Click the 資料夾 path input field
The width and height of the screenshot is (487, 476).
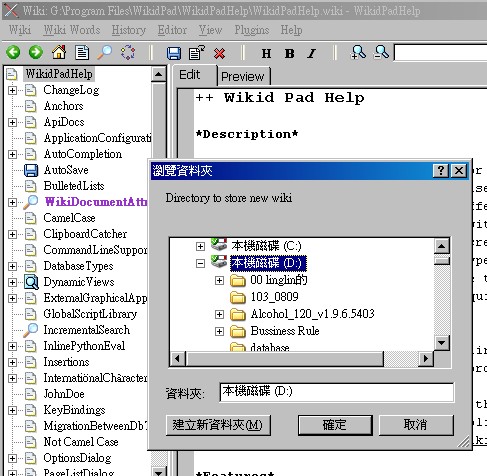point(336,392)
